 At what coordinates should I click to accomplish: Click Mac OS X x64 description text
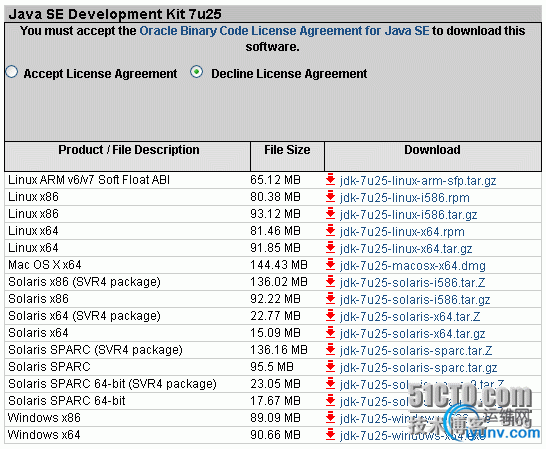tap(45, 265)
